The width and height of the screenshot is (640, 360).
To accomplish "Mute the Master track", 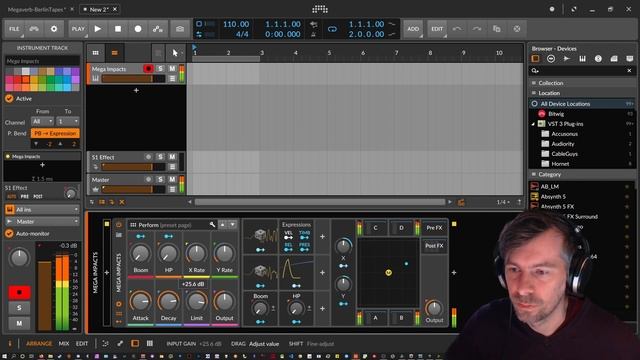I will (x=172, y=180).
